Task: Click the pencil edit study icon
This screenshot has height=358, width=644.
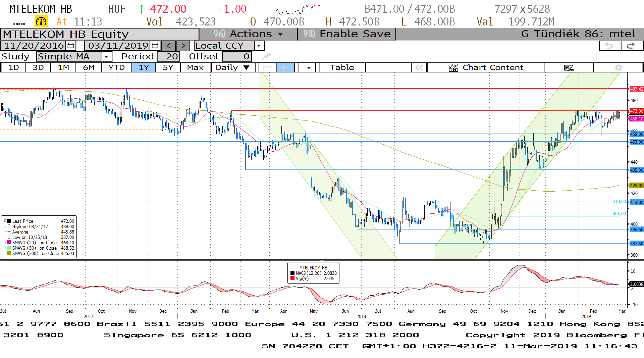Action: (266, 56)
